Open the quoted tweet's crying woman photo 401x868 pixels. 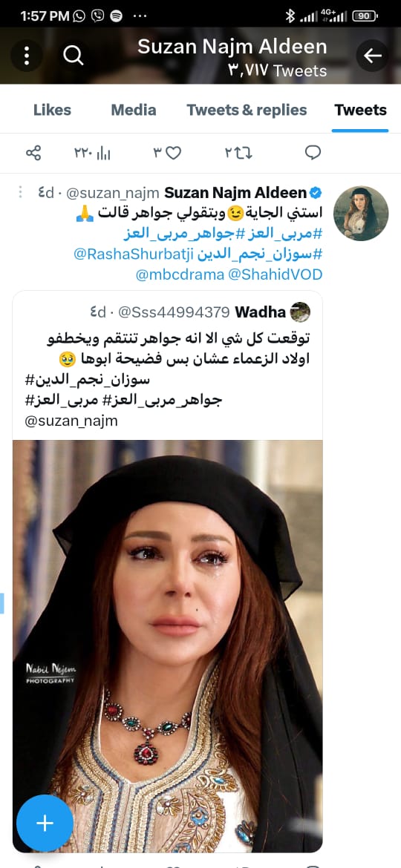[168, 646]
